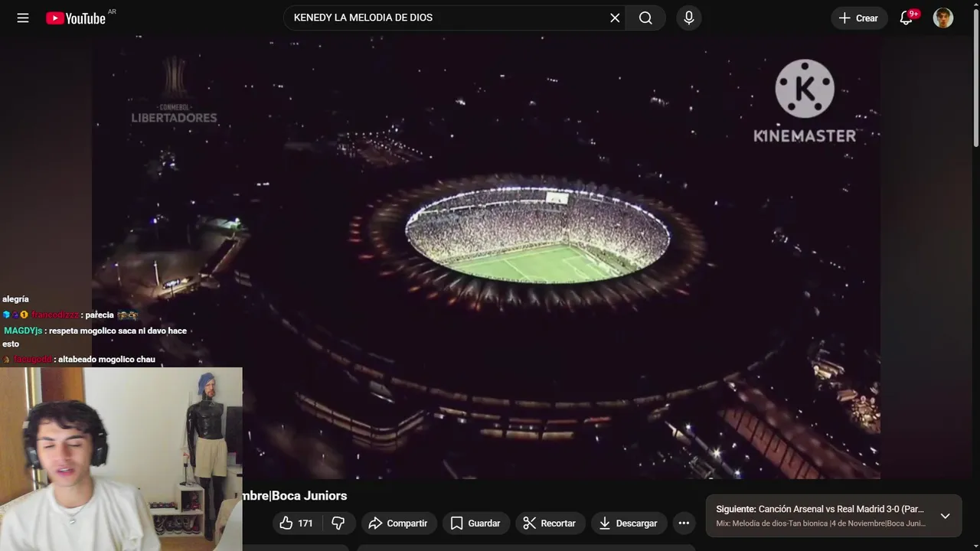Like the video with thumbs up

pos(296,523)
